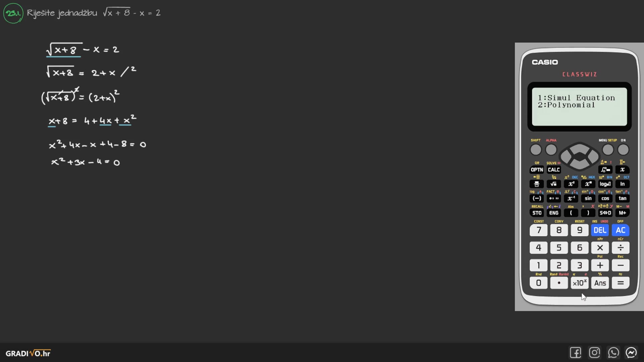644x362 pixels.
Task: Open calculator MENU SETUP button
Action: [608, 150]
